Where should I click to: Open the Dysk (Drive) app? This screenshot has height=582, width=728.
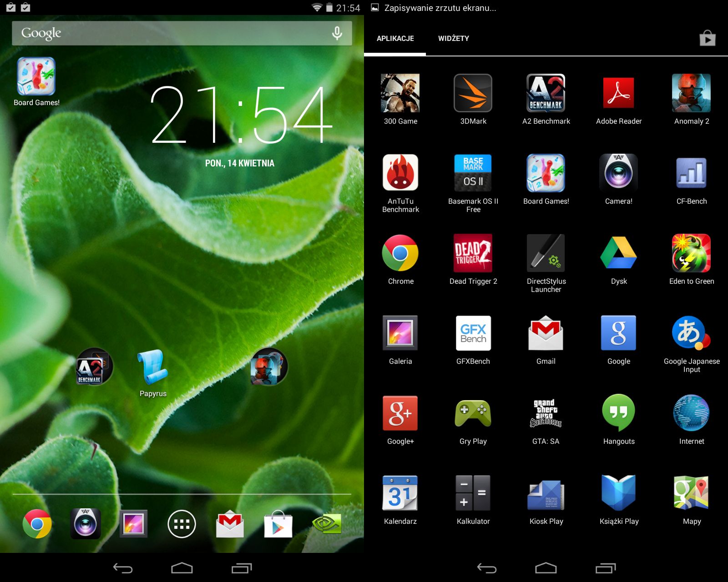(x=619, y=253)
